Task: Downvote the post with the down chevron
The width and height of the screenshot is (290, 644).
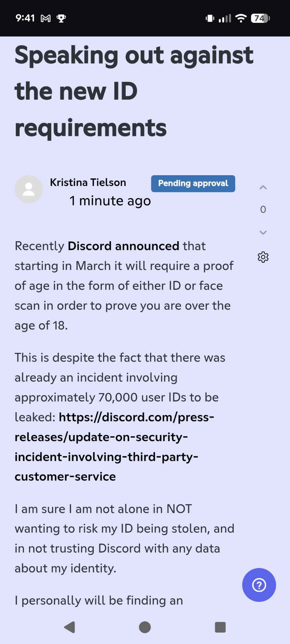Action: point(263,232)
